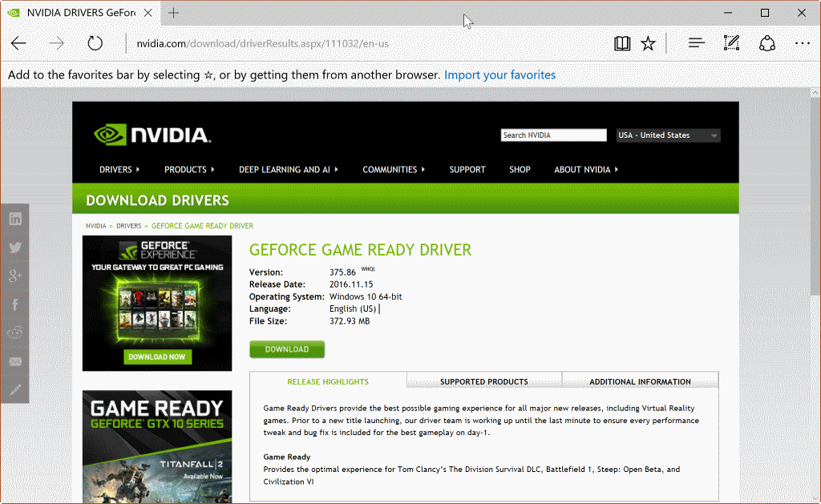821x504 pixels.
Task: Open the More actions ellipsis menu
Action: point(802,43)
